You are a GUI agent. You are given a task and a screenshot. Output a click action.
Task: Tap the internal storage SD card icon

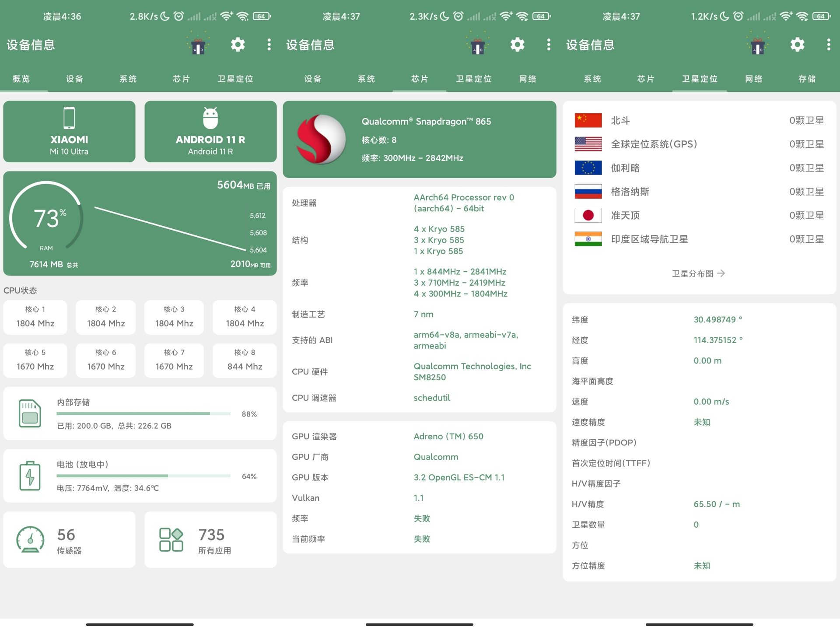(30, 413)
